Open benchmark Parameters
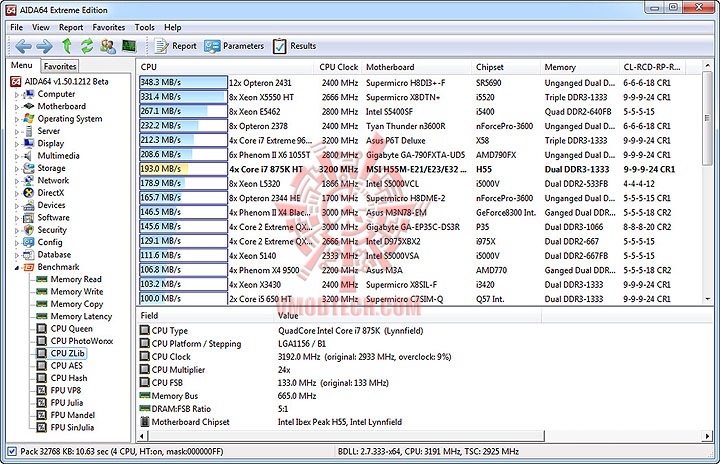720x464 pixels. point(234,46)
